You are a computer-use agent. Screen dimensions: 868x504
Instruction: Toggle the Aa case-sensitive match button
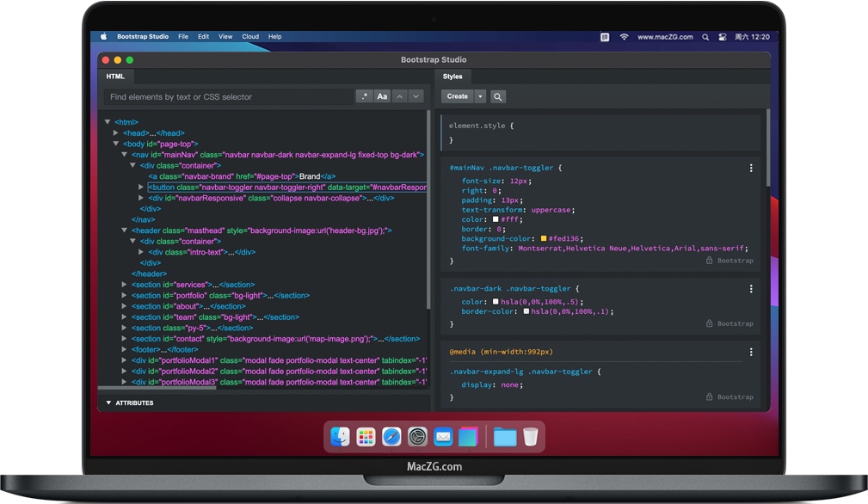382,97
